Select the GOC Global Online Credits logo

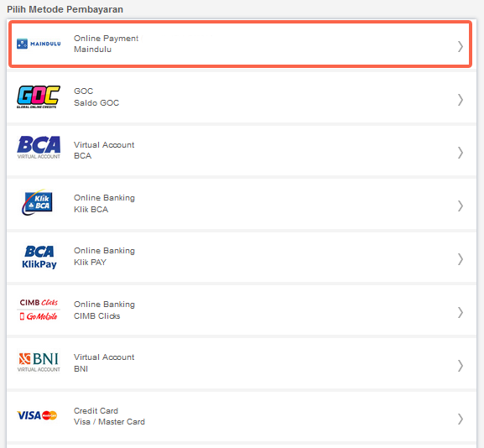tap(39, 97)
